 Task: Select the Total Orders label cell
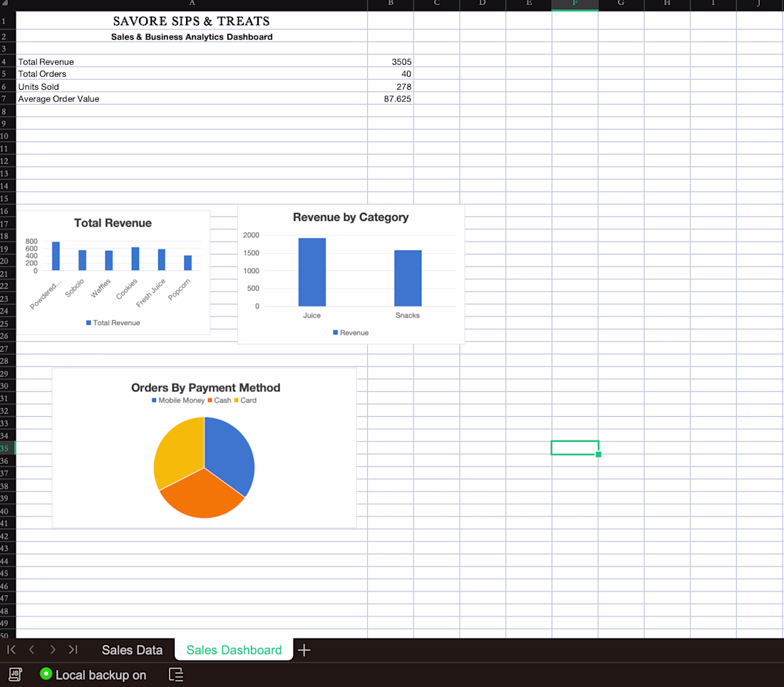[x=192, y=73]
